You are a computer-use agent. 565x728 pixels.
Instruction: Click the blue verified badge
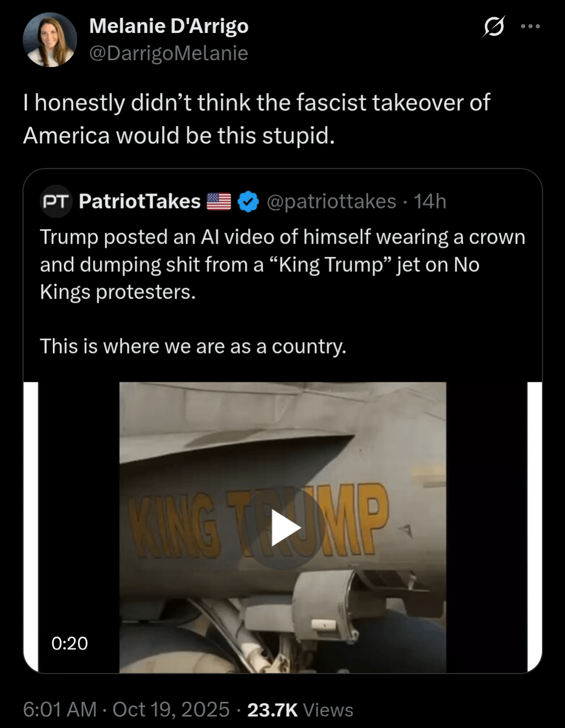tap(248, 201)
